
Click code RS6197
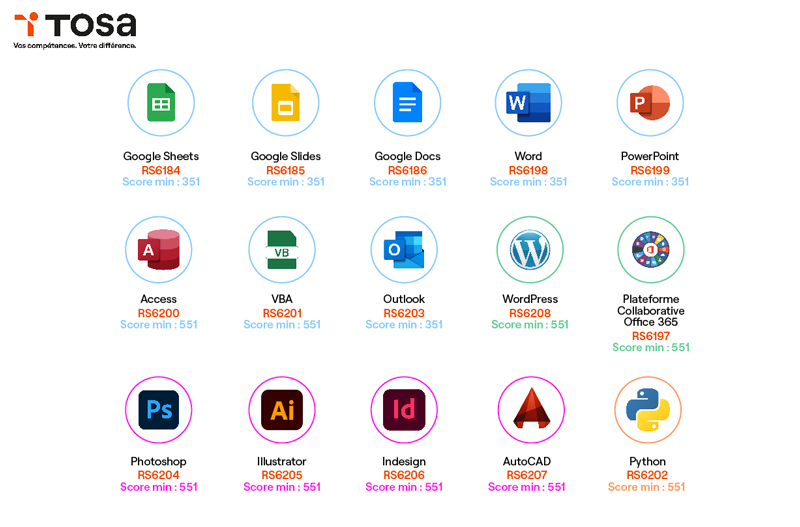[x=651, y=336]
